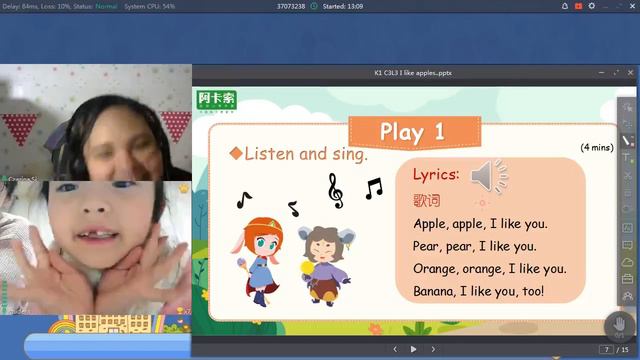Open the whiteboard panel icon

point(627,227)
